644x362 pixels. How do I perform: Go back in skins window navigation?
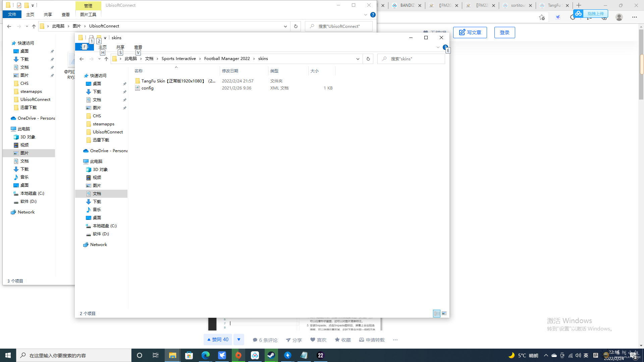tap(82, 59)
